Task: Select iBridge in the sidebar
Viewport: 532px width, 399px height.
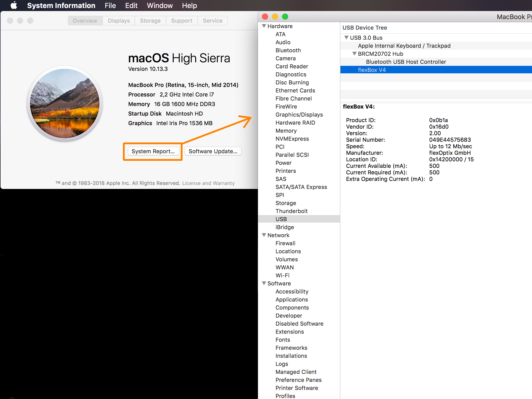Action: [285, 227]
